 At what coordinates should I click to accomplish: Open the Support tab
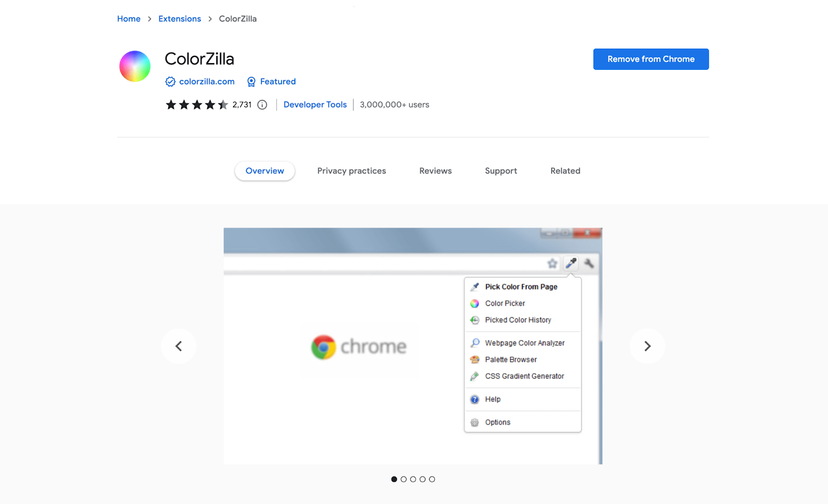(x=501, y=171)
